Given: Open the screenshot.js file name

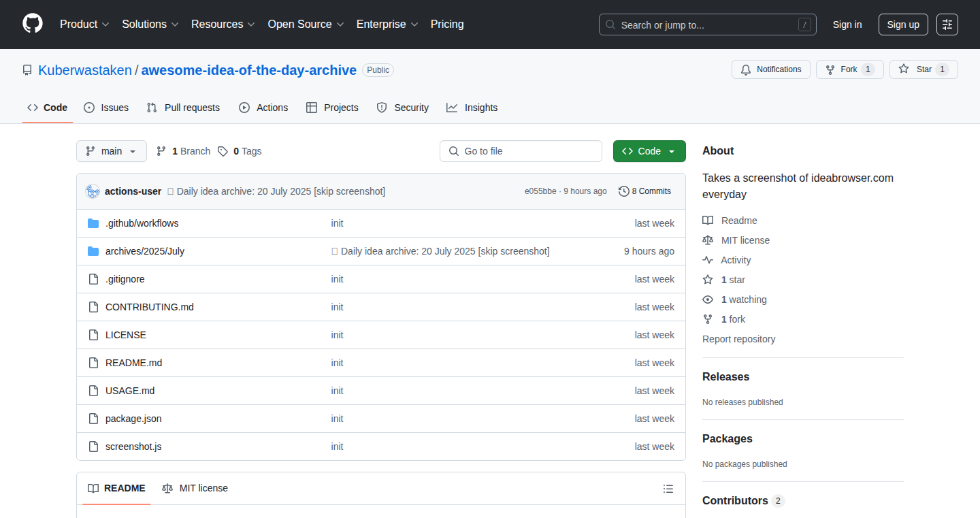Looking at the screenshot, I should tap(133, 447).
